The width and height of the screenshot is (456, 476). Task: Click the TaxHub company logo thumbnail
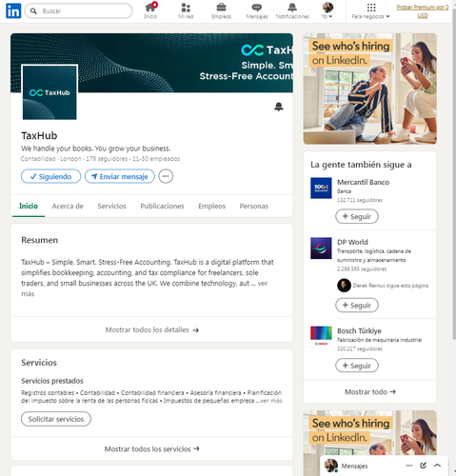[50, 92]
